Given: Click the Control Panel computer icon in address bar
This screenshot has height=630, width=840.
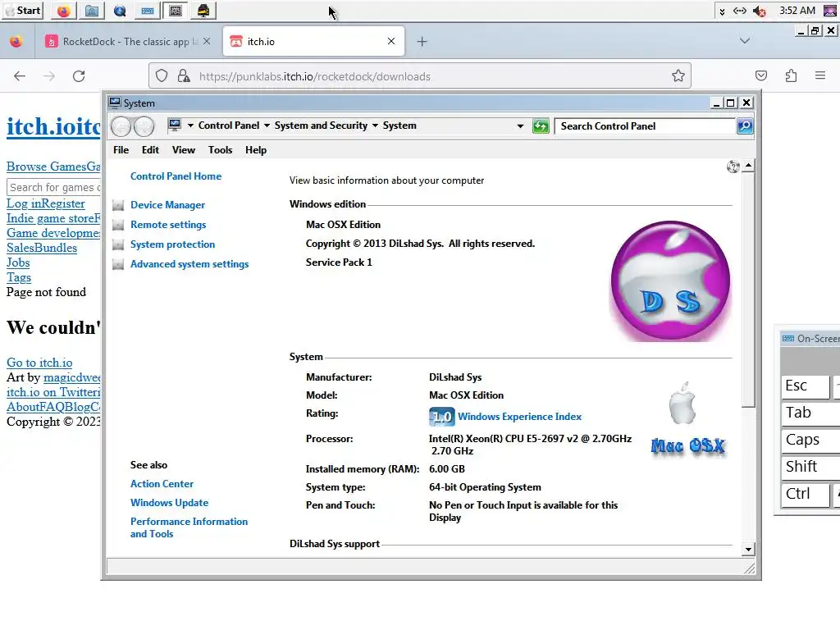Looking at the screenshot, I should (x=175, y=126).
